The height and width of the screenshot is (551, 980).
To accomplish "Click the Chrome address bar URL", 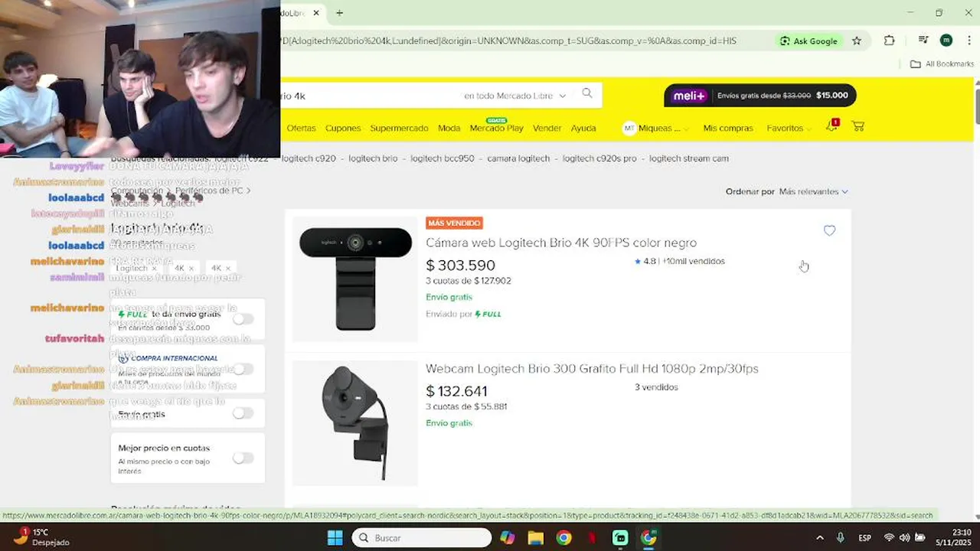I will [508, 41].
